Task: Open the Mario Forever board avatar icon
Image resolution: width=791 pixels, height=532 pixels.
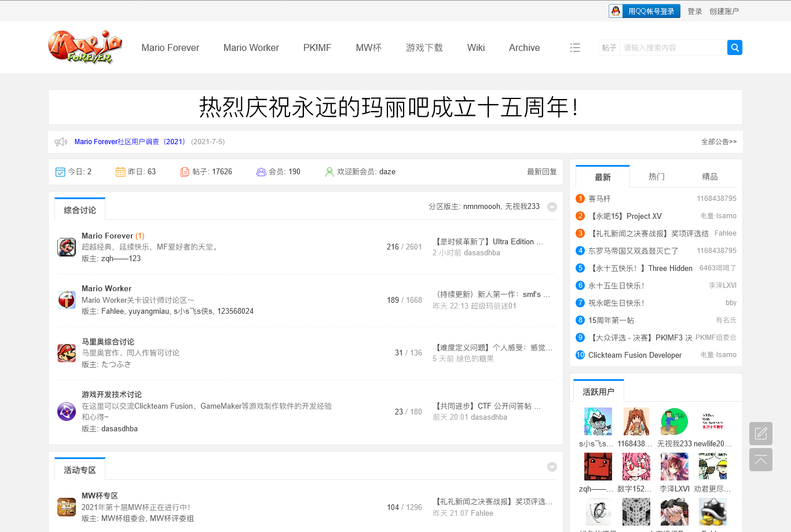Action: (67, 247)
